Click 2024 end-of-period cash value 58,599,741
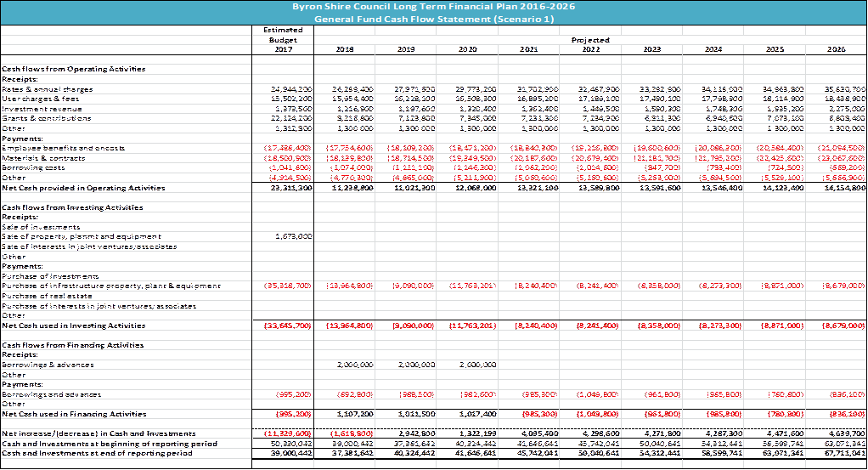 [x=721, y=453]
